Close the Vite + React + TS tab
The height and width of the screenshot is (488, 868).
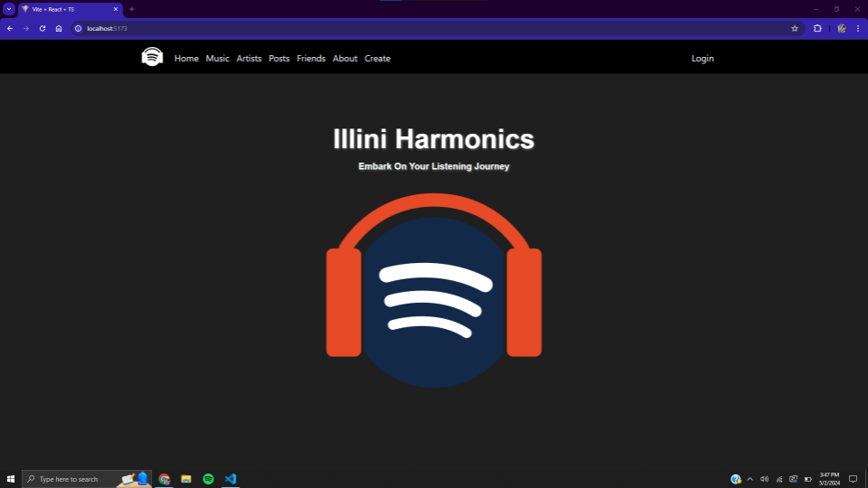(x=116, y=9)
